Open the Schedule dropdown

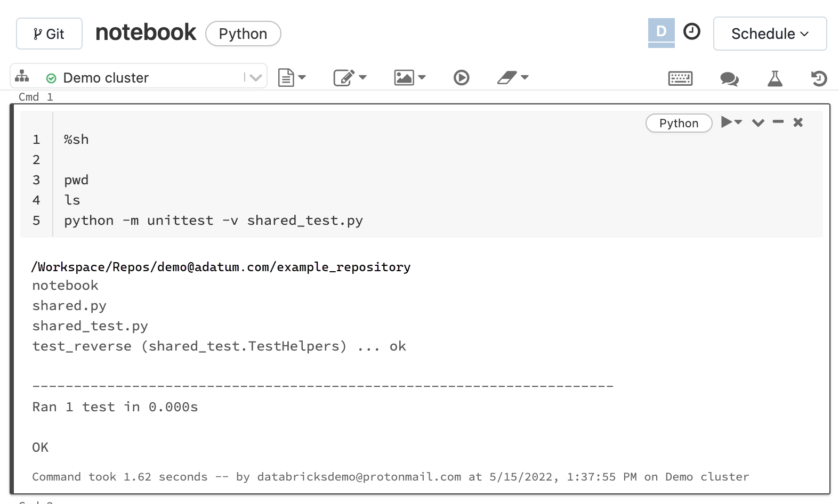tap(770, 34)
